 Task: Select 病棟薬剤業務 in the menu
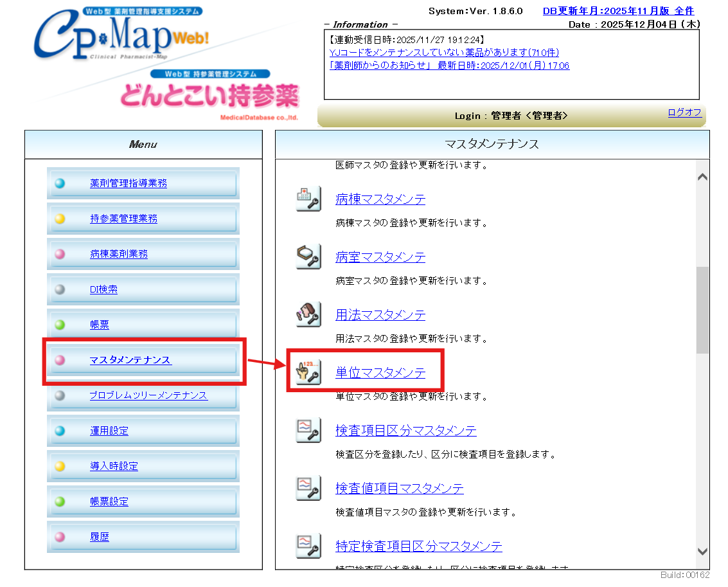pyautogui.click(x=119, y=254)
